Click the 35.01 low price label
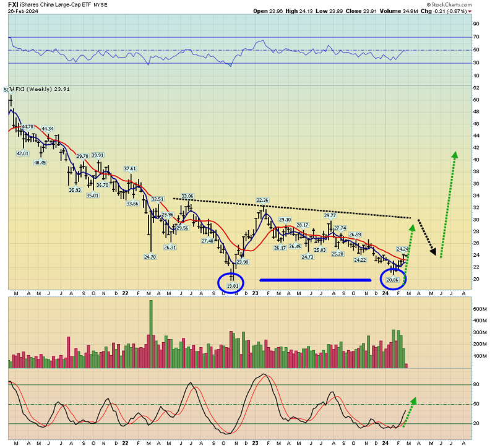 pos(92,196)
